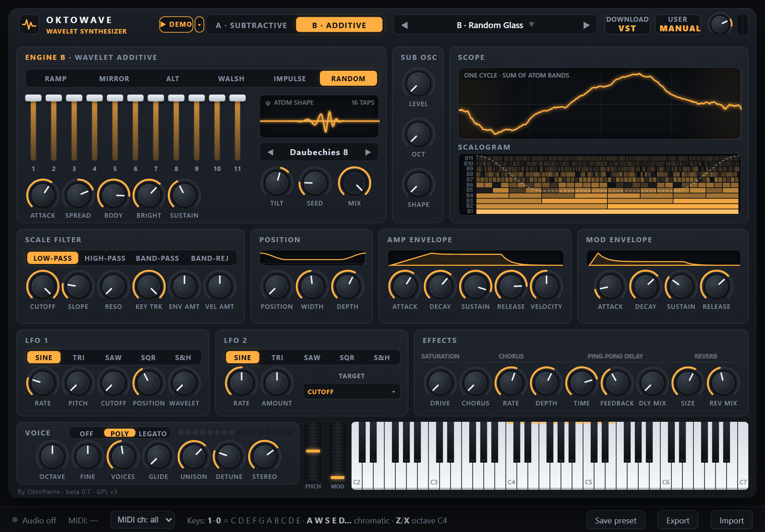This screenshot has height=532, width=765.
Task: Click the Oktowave waveform logo icon
Action: (29, 25)
